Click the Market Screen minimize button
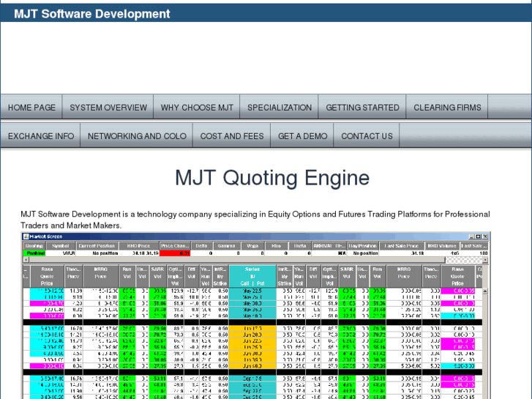Screen dimensions: 532x399 coord(471,236)
